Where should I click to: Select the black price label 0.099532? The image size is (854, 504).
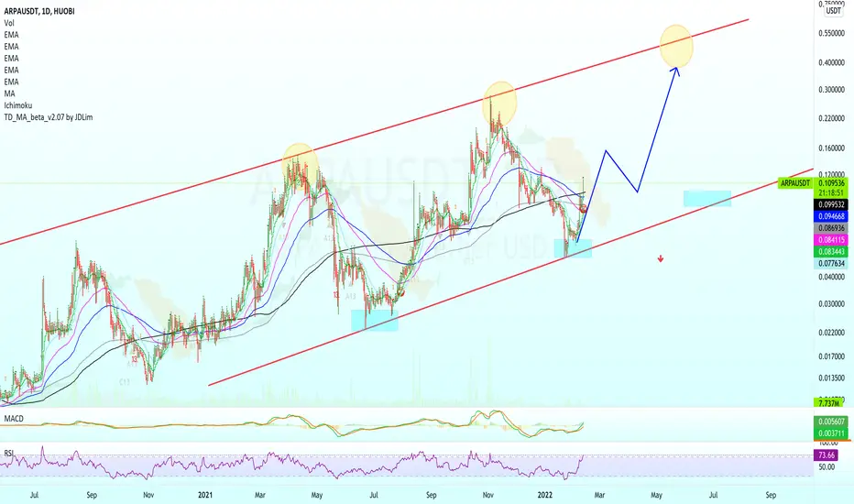pyautogui.click(x=831, y=205)
